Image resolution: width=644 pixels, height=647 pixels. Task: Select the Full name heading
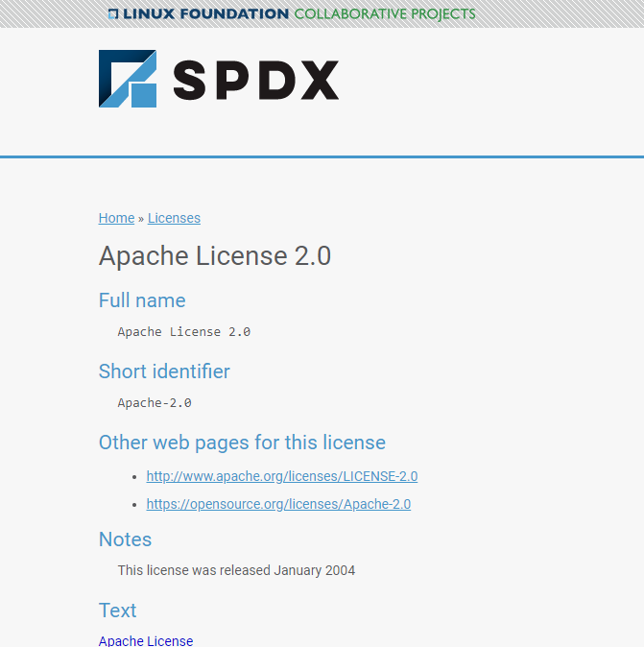(142, 300)
